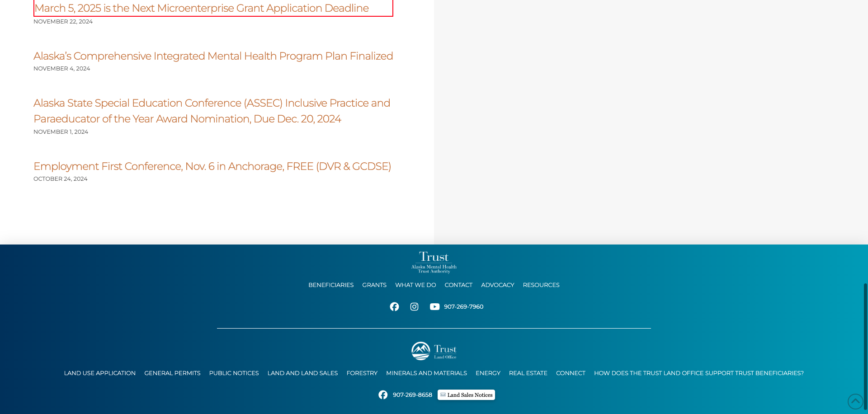This screenshot has width=868, height=414.
Task: Select Minerals and Materials footer link
Action: click(x=426, y=373)
